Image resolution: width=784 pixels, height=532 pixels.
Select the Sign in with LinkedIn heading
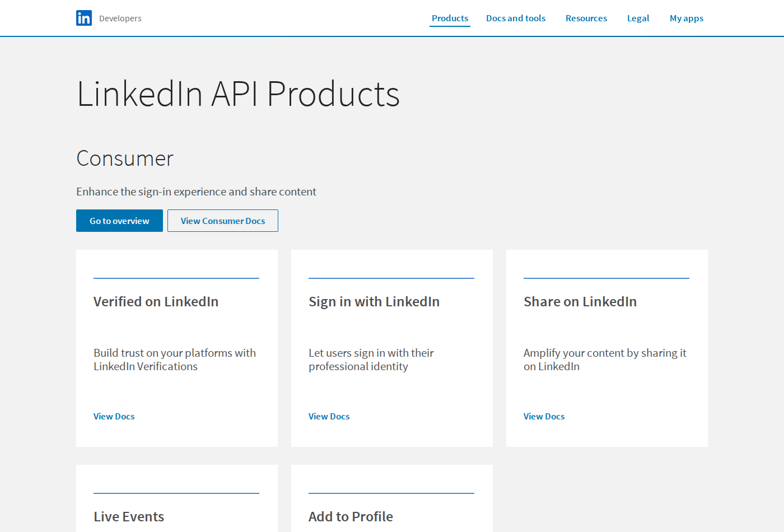click(374, 302)
